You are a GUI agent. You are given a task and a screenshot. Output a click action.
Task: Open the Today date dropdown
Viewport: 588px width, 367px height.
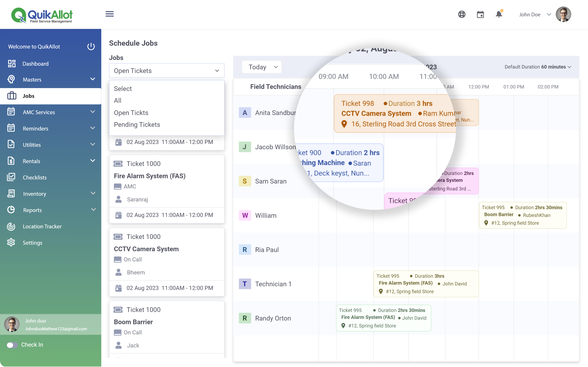[261, 67]
